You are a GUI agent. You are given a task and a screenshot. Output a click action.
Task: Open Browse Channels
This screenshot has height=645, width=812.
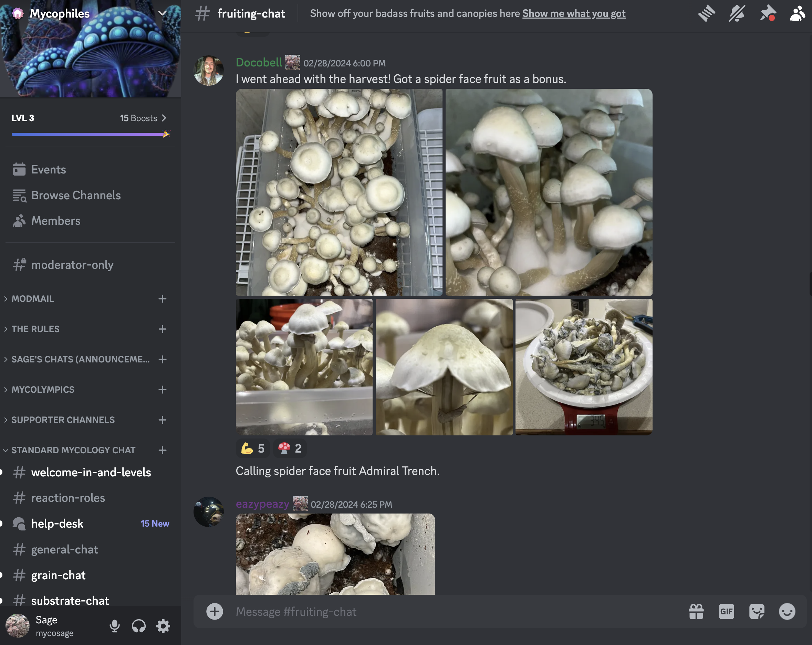coord(76,195)
